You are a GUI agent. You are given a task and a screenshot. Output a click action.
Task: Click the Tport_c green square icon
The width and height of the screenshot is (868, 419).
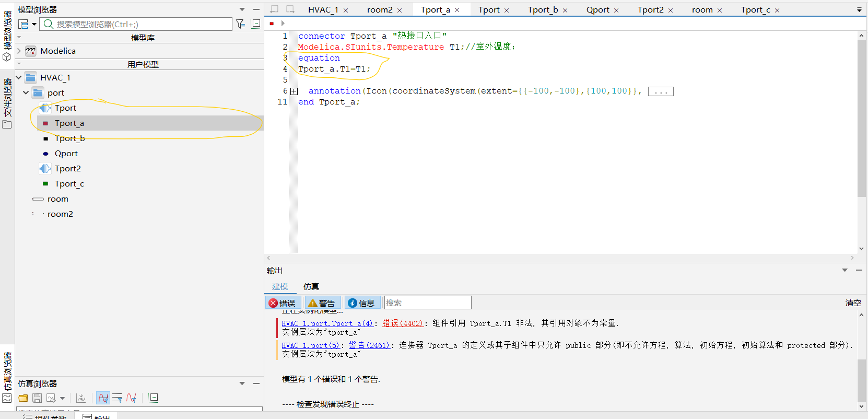[x=45, y=183]
